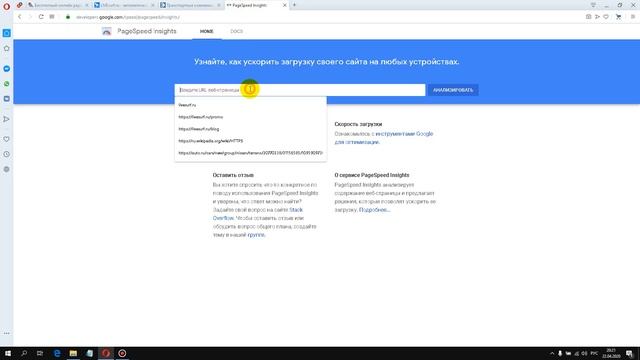640x360 pixels.
Task: Open the sidebar three-dots setup menu
Action: pyautogui.click(x=7, y=333)
